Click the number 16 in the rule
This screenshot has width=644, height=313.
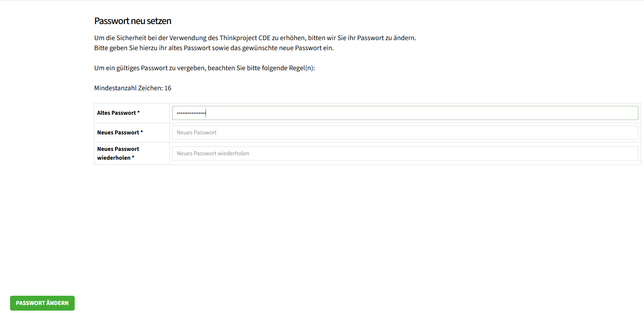tap(168, 88)
